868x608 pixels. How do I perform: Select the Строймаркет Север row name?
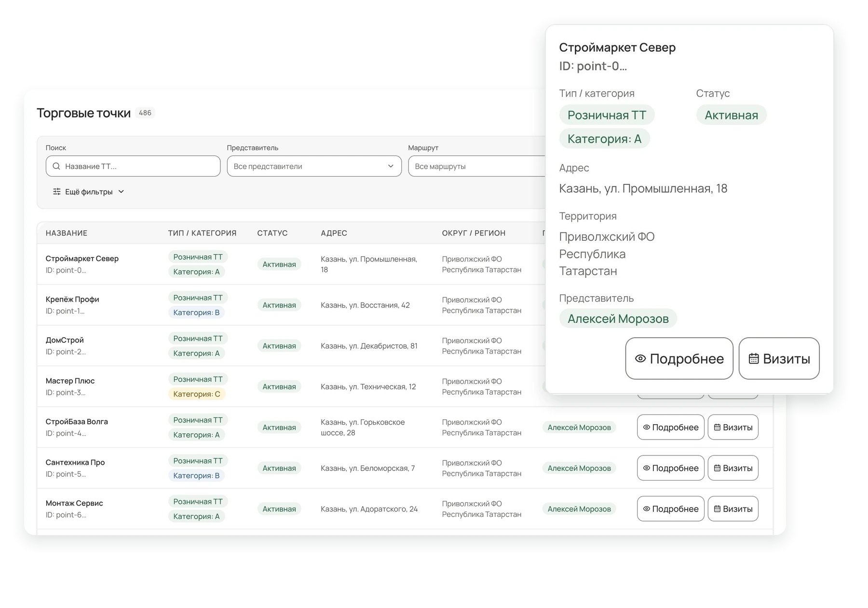pyautogui.click(x=82, y=258)
